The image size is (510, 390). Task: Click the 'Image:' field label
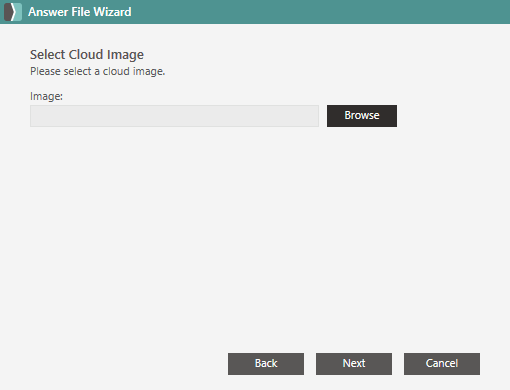pos(46,96)
